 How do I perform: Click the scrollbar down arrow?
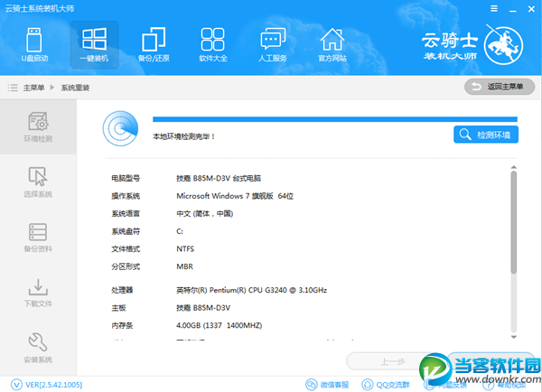[x=514, y=337]
